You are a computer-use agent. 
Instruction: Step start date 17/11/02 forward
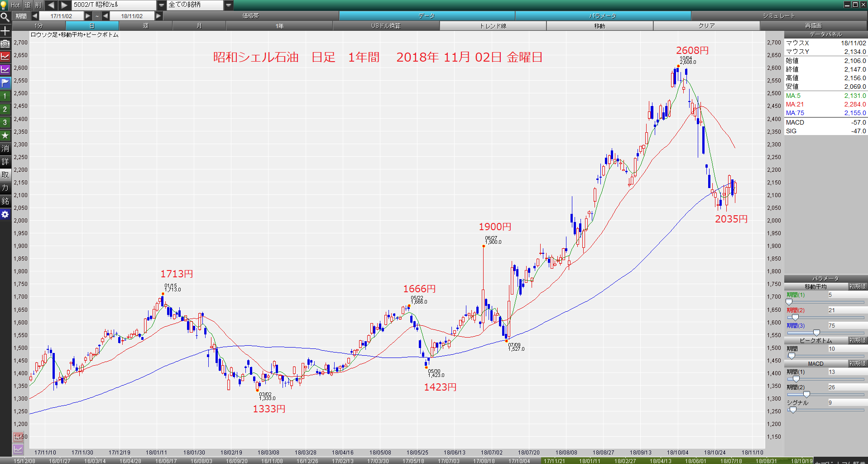[x=88, y=16]
